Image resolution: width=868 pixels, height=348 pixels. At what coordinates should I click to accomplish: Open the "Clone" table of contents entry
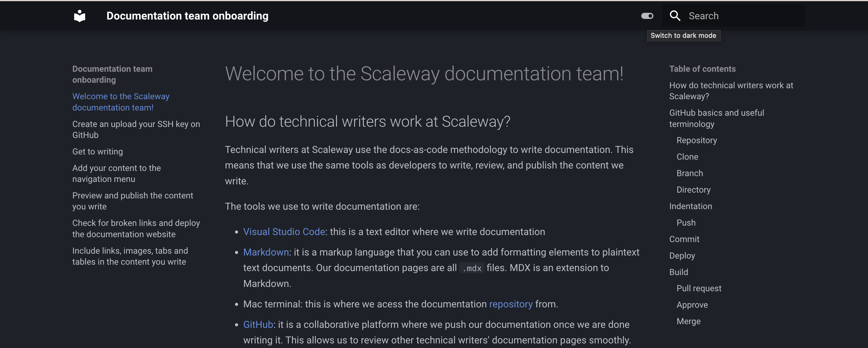[687, 156]
